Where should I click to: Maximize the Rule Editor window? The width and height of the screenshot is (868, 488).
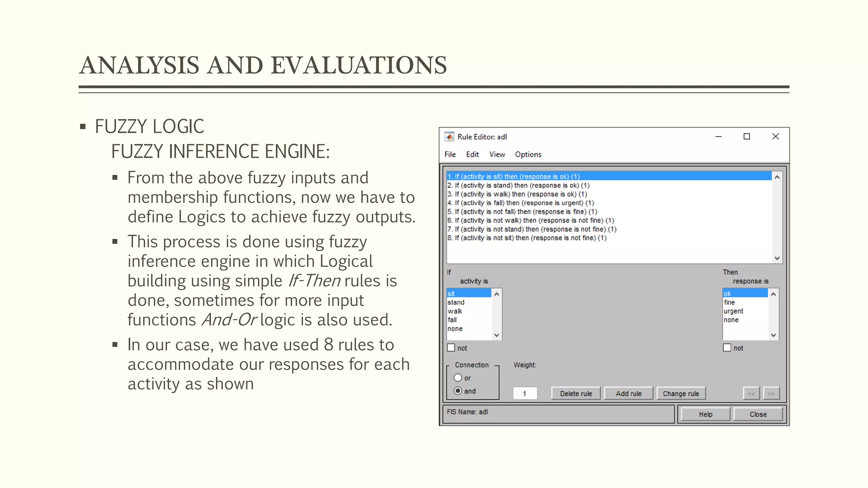pyautogui.click(x=747, y=136)
